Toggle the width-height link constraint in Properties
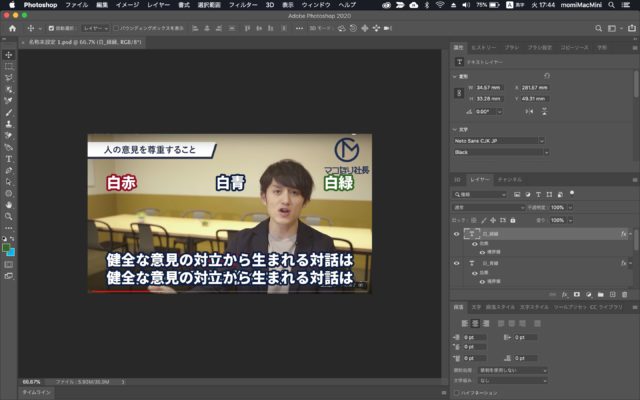 [459, 93]
